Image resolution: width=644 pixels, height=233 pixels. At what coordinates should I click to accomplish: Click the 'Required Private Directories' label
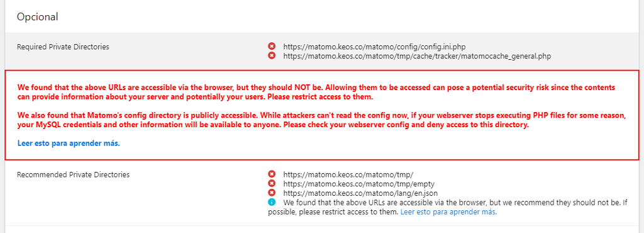pyautogui.click(x=63, y=47)
